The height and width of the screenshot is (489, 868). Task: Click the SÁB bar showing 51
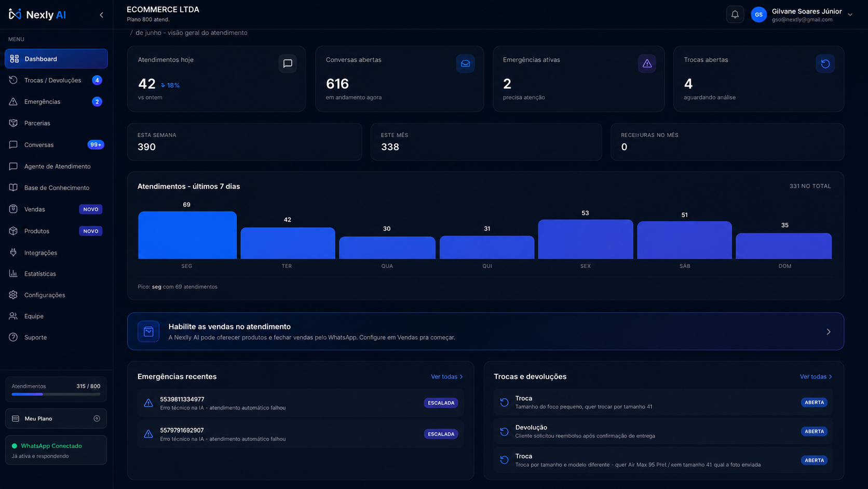[x=685, y=240]
